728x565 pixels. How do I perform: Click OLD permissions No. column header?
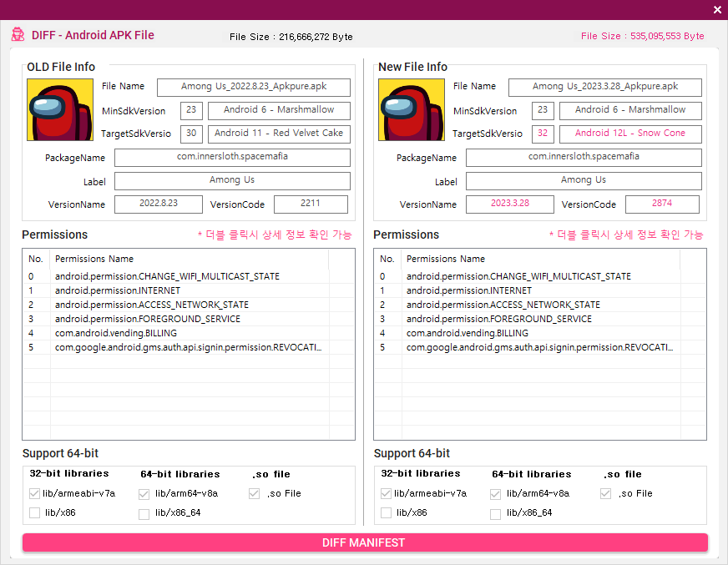[37, 259]
